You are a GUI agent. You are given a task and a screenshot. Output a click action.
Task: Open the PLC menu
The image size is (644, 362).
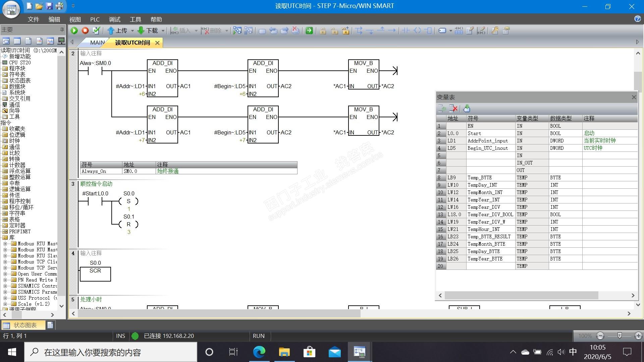click(x=95, y=19)
